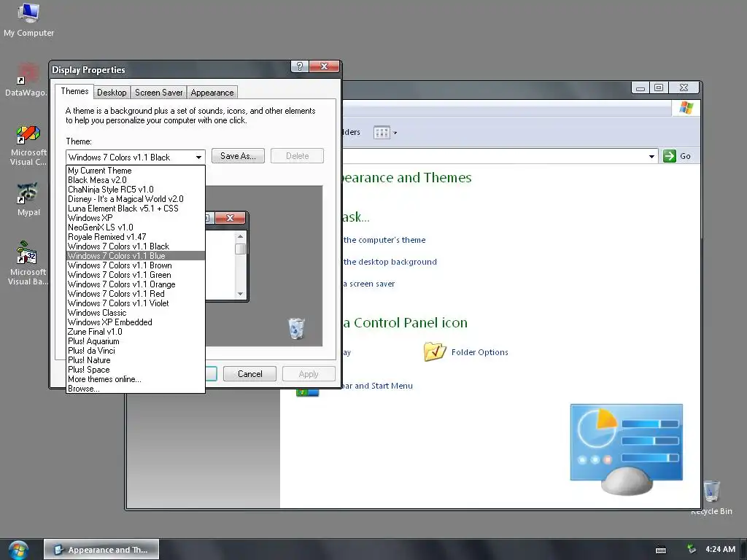
Task: Click the Delete button
Action: (298, 156)
